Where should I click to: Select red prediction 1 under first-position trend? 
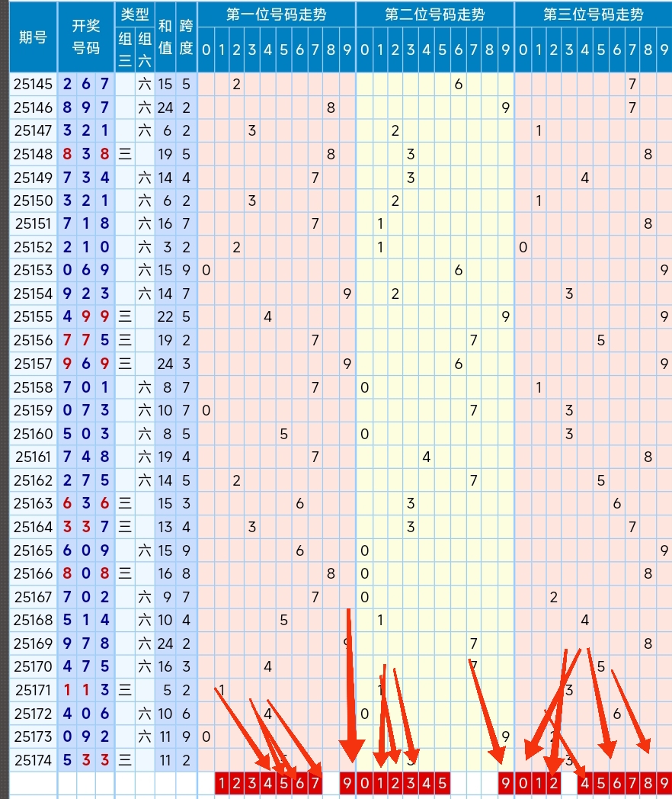(222, 783)
